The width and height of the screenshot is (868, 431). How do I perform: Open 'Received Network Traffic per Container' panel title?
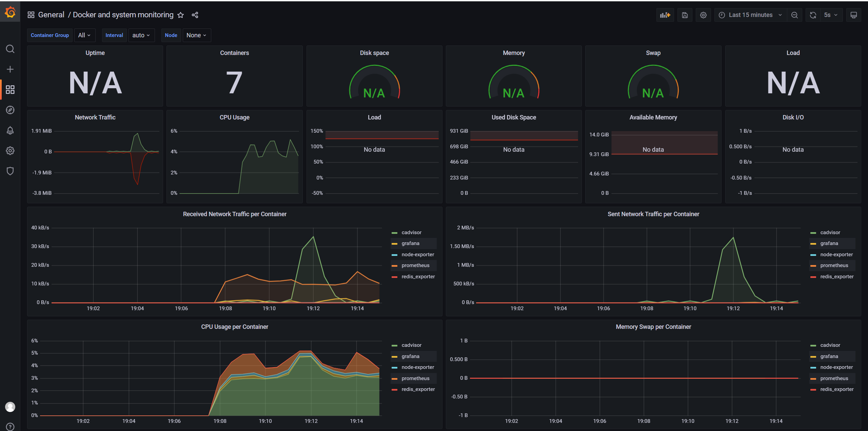235,214
